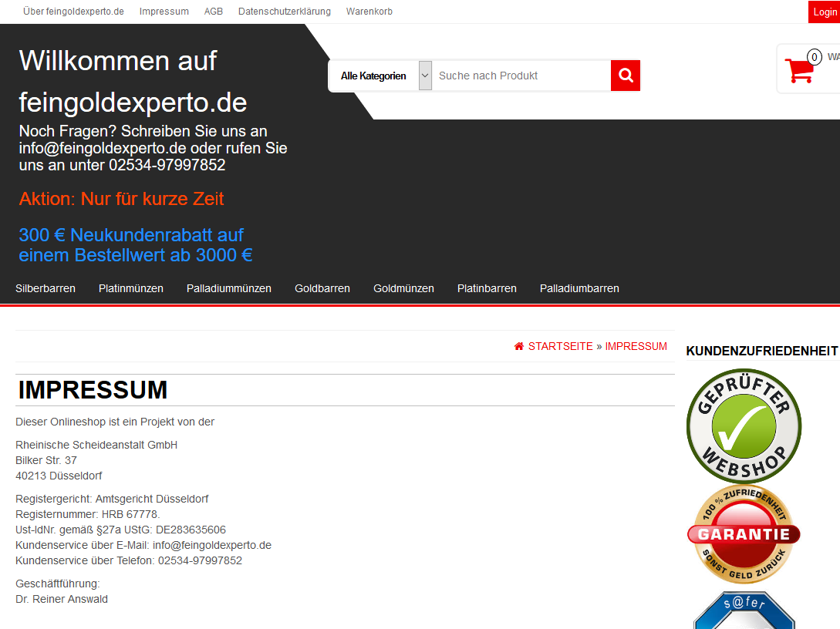
Task: Click the Ust-IdNr. DE283635606 line
Action: pos(120,530)
